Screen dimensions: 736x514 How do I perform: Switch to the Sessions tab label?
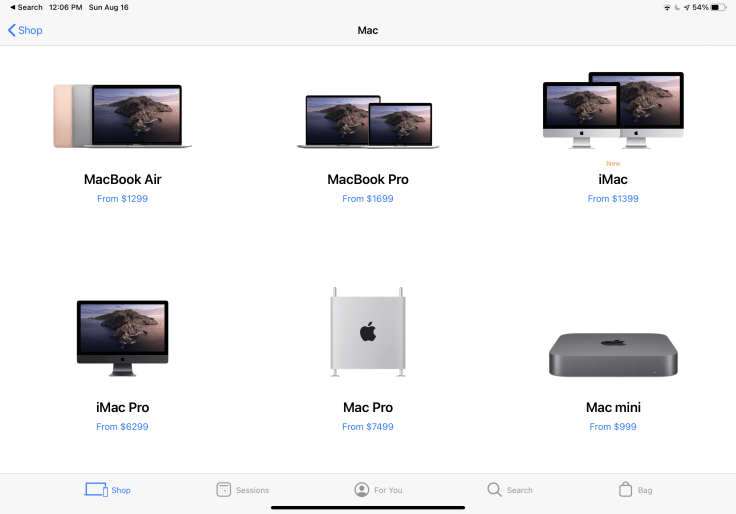click(x=253, y=490)
